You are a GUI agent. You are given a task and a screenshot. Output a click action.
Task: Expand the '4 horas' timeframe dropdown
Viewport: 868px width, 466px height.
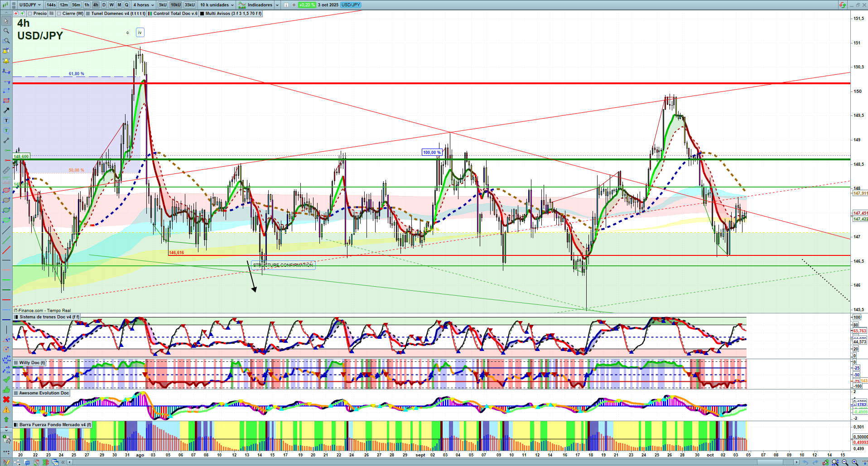click(x=144, y=5)
